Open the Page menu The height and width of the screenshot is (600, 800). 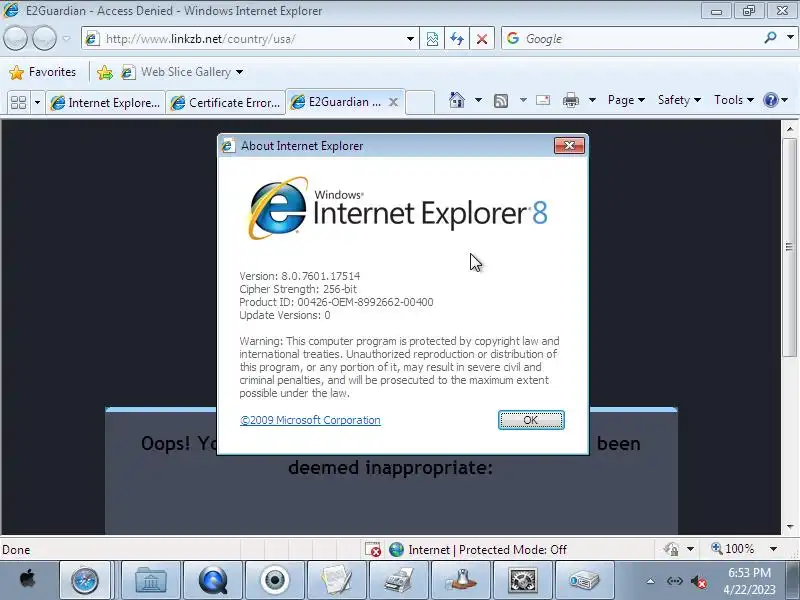point(626,100)
